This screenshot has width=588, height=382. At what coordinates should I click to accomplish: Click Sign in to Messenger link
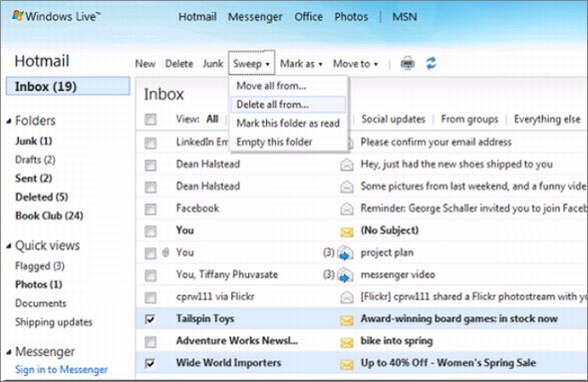pyautogui.click(x=61, y=370)
